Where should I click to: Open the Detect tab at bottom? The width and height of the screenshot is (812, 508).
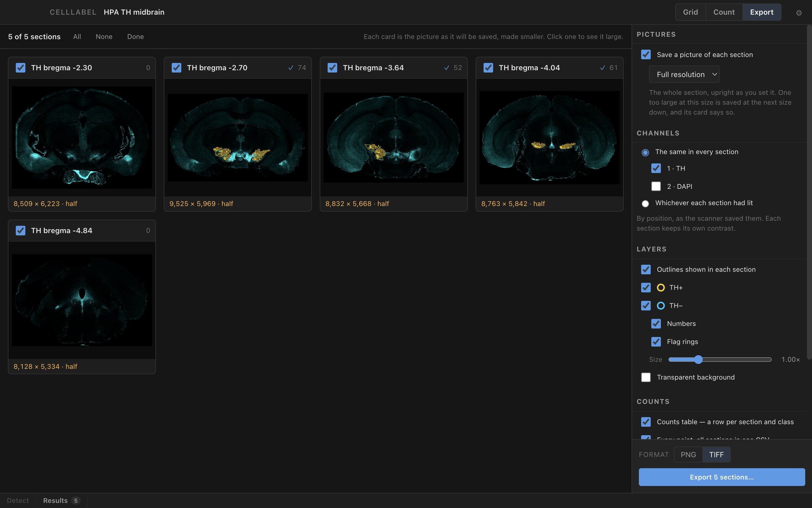click(18, 501)
